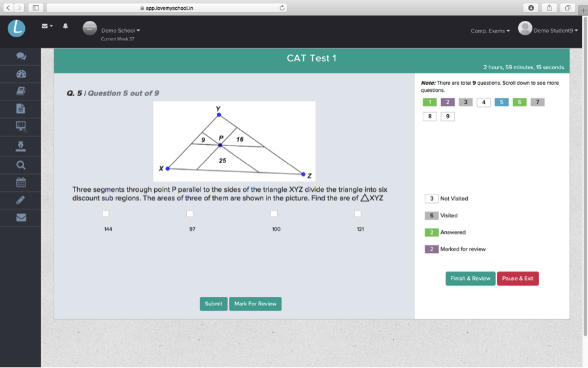Open the mail envelope dropdown in header
588x368 pixels.
pyautogui.click(x=47, y=26)
